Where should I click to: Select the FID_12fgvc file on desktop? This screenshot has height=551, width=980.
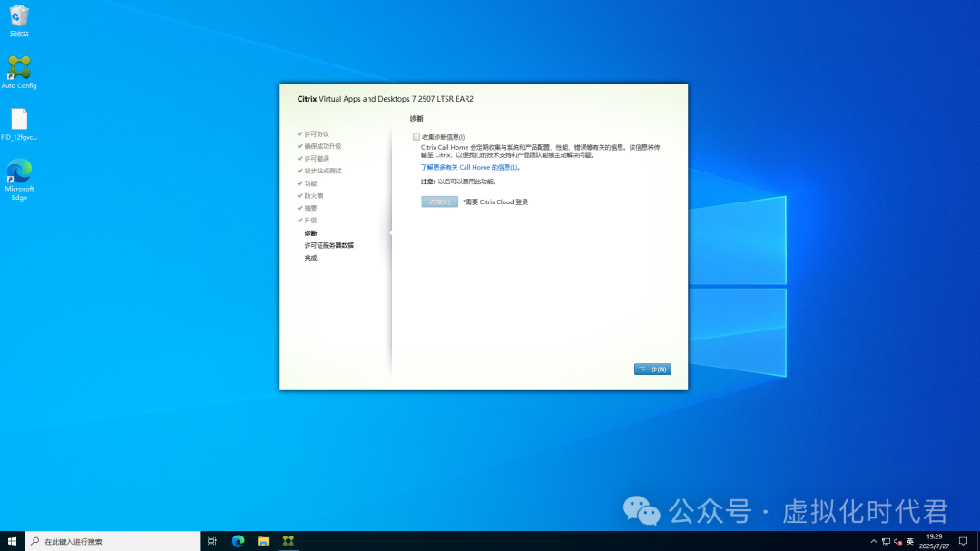[x=19, y=124]
